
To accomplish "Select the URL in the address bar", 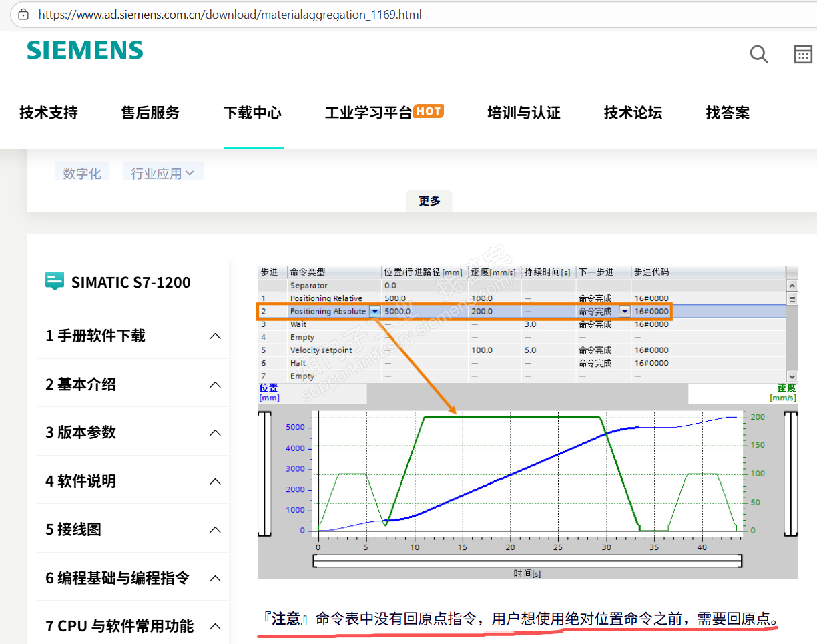I will [230, 14].
